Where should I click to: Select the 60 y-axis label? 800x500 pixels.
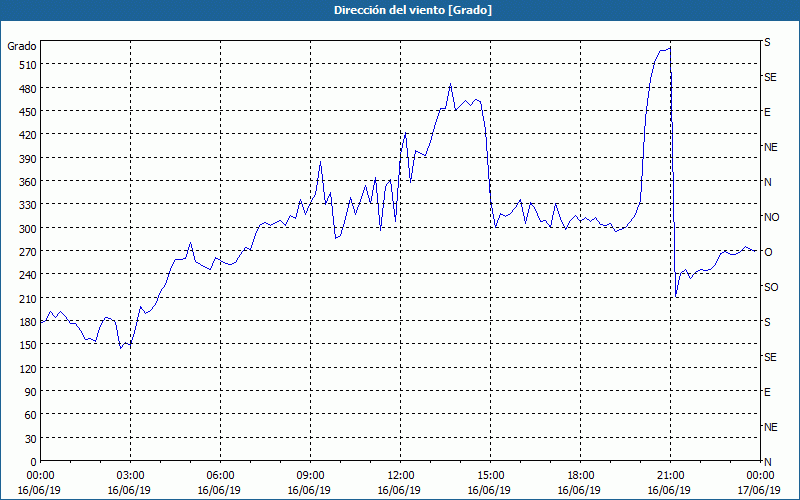click(31, 415)
